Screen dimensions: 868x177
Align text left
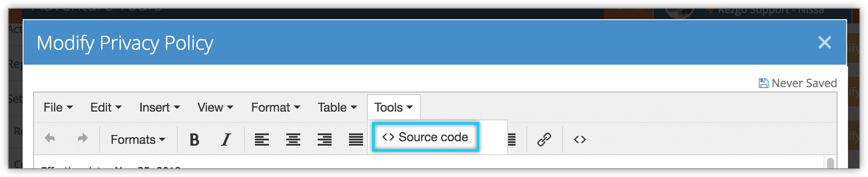tap(262, 140)
